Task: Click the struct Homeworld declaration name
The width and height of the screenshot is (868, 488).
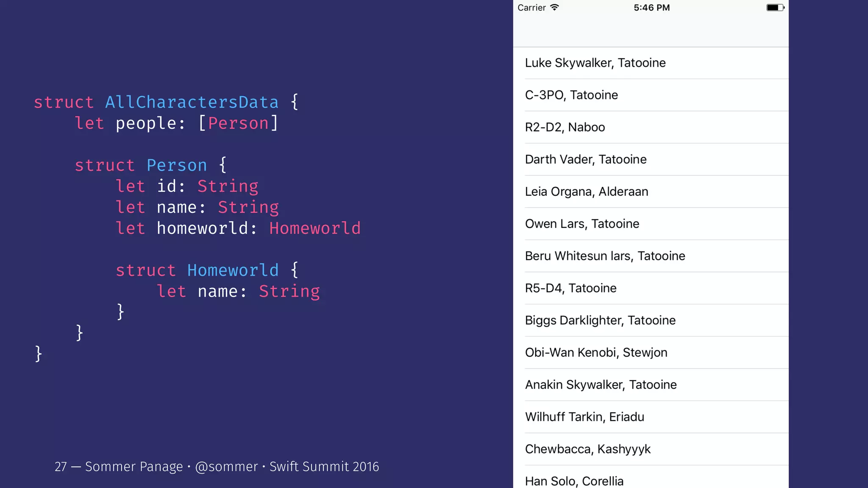Action: tap(233, 270)
